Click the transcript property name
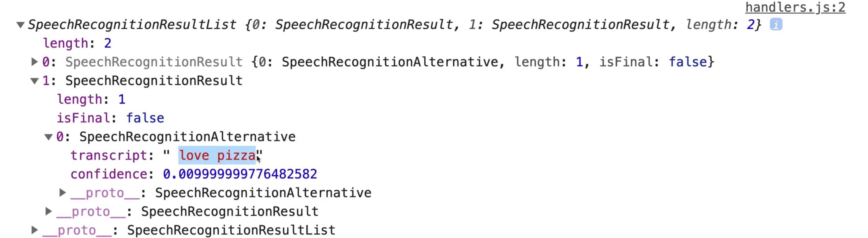This screenshot has height=238, width=868. click(x=108, y=155)
